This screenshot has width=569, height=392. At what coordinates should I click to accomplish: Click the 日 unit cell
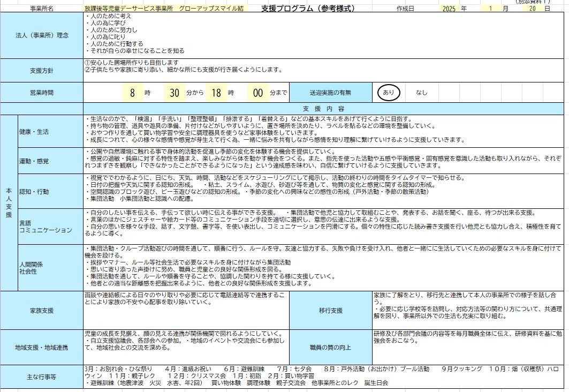pos(547,9)
